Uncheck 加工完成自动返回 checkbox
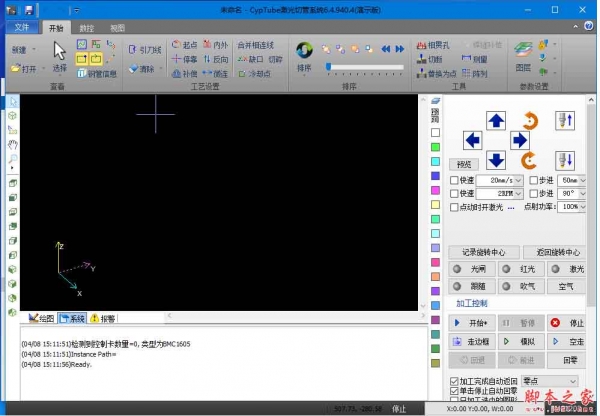 454,381
